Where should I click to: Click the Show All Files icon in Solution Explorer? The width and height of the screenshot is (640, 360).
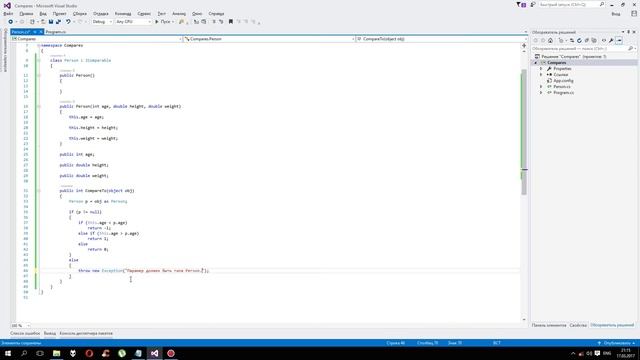594,40
